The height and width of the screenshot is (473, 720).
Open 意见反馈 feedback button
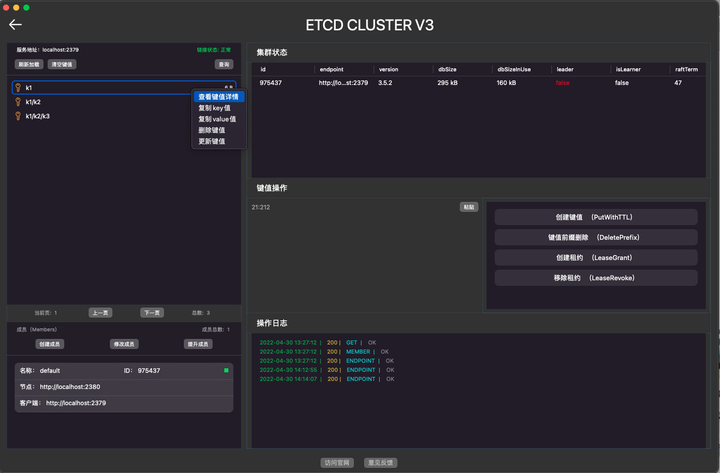381,462
